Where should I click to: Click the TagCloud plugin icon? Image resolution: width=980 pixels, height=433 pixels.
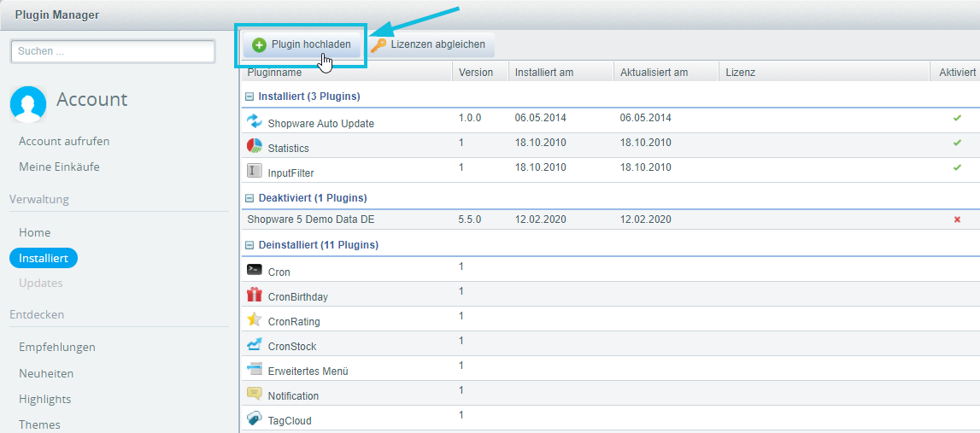click(x=255, y=418)
